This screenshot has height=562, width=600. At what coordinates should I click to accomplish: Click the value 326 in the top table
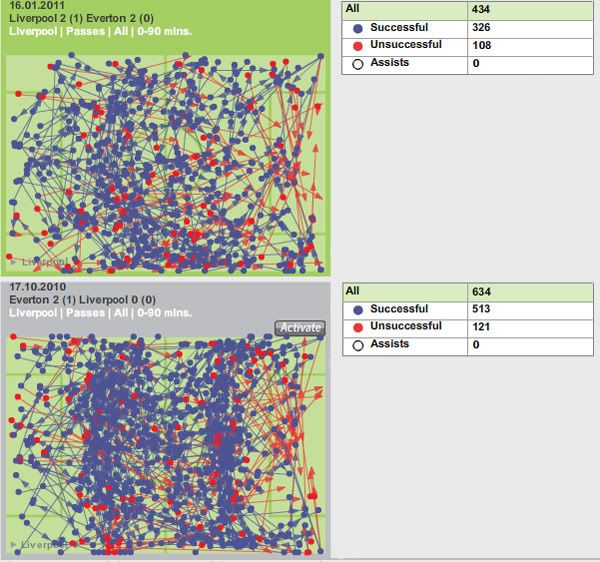(x=481, y=28)
